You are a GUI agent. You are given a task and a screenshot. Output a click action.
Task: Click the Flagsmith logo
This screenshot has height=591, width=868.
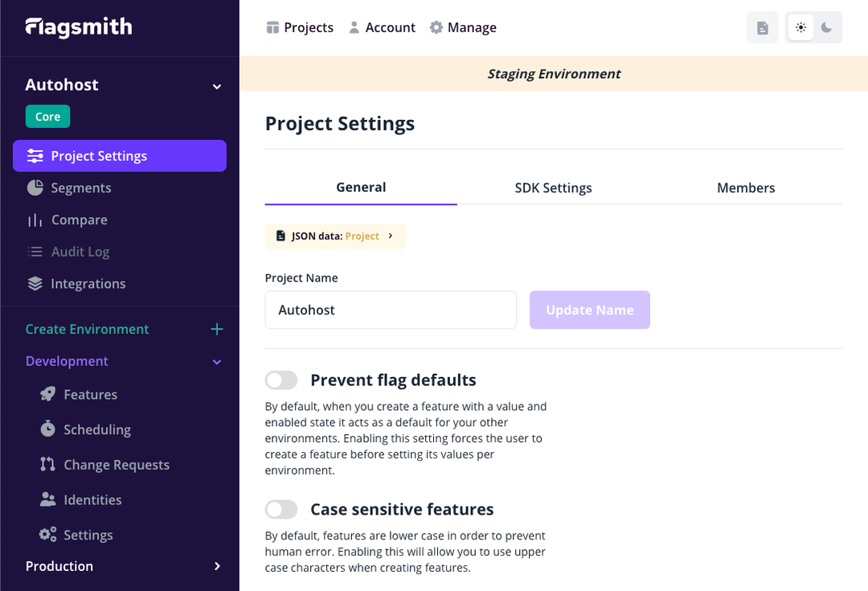pos(77,27)
